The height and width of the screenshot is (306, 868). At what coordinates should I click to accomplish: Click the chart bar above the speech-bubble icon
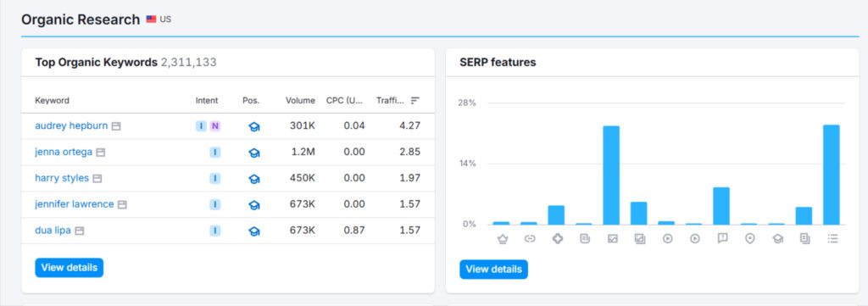coord(721,206)
